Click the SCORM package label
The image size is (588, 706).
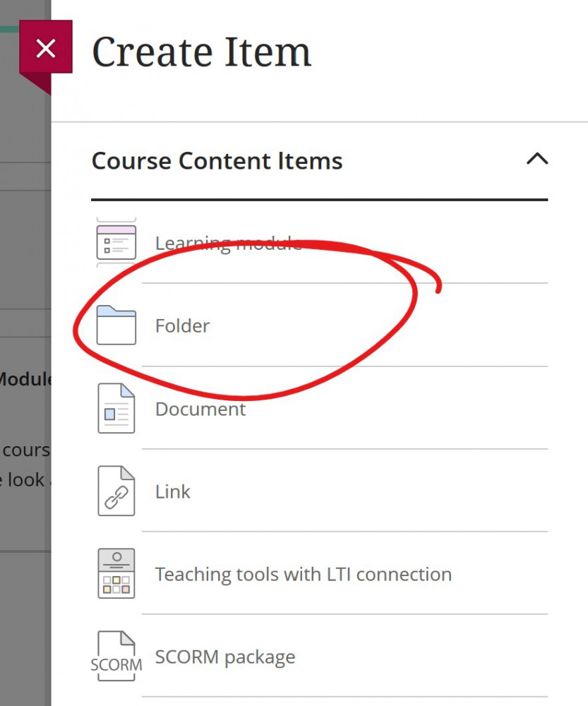(224, 656)
